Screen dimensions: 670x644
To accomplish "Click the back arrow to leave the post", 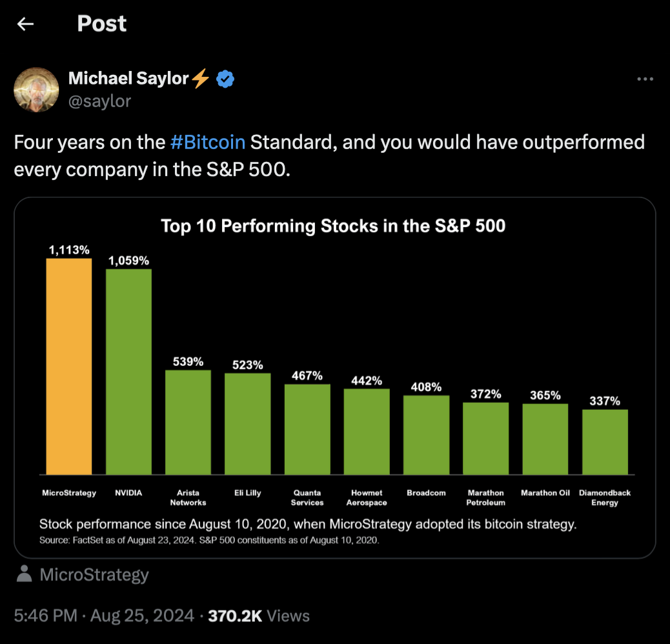I will [25, 24].
